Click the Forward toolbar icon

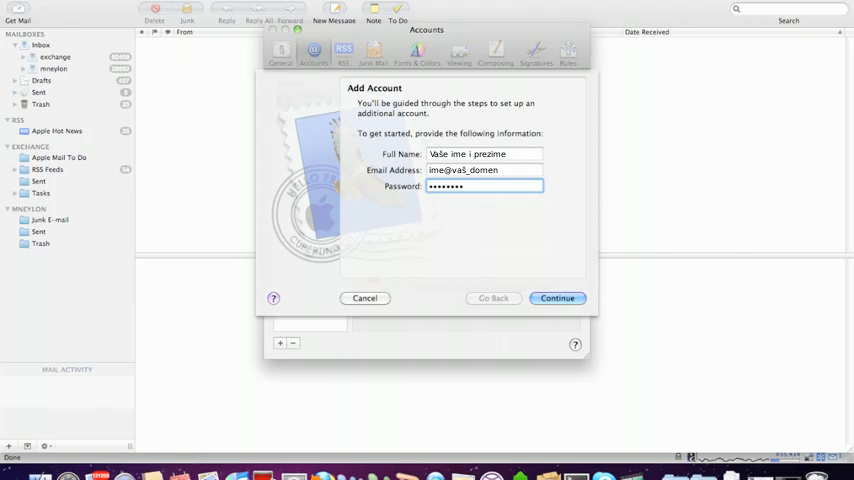[290, 9]
